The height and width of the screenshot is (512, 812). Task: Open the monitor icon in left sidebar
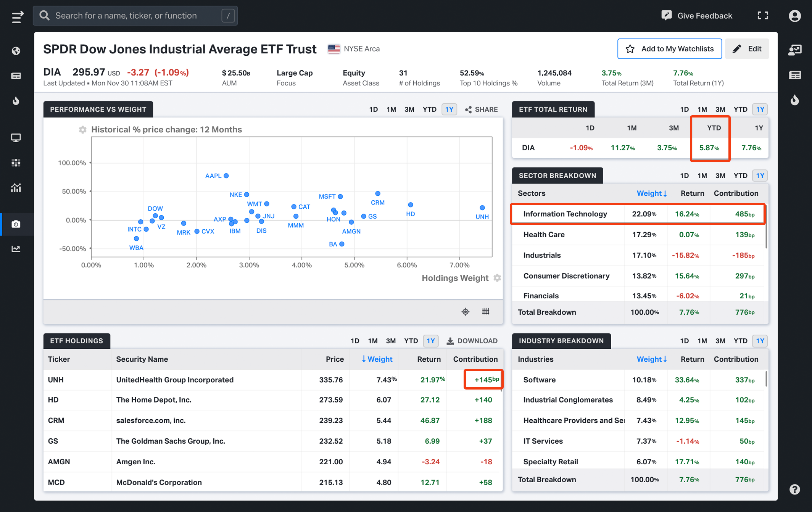[16, 138]
